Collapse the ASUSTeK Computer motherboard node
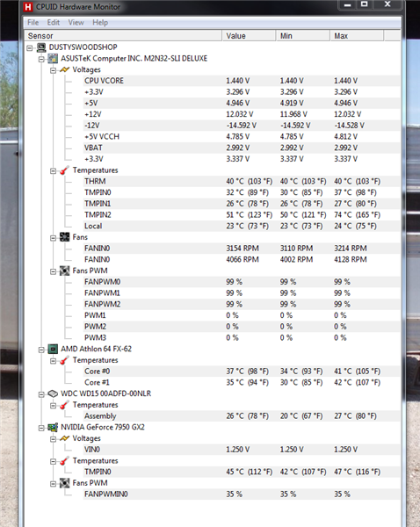The image size is (420, 527). (x=41, y=59)
